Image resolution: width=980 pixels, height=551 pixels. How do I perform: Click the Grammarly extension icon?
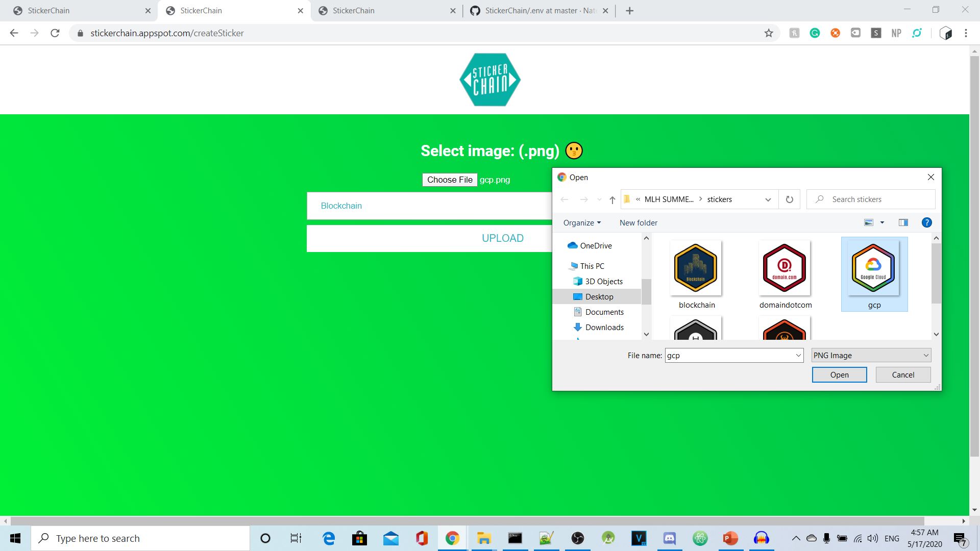[x=815, y=33]
